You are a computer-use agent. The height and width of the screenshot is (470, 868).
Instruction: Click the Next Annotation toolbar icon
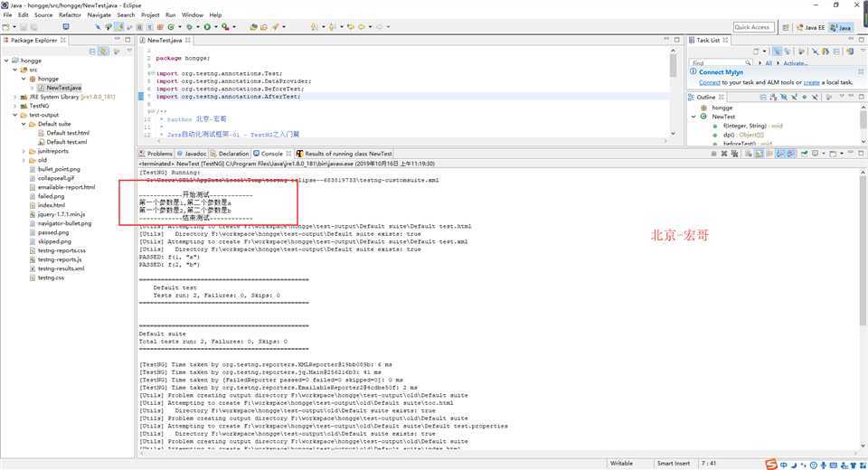point(314,26)
